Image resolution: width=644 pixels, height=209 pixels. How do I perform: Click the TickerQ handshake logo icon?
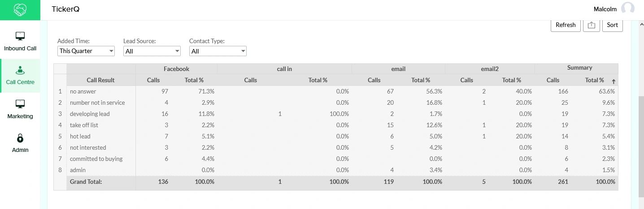(20, 9)
